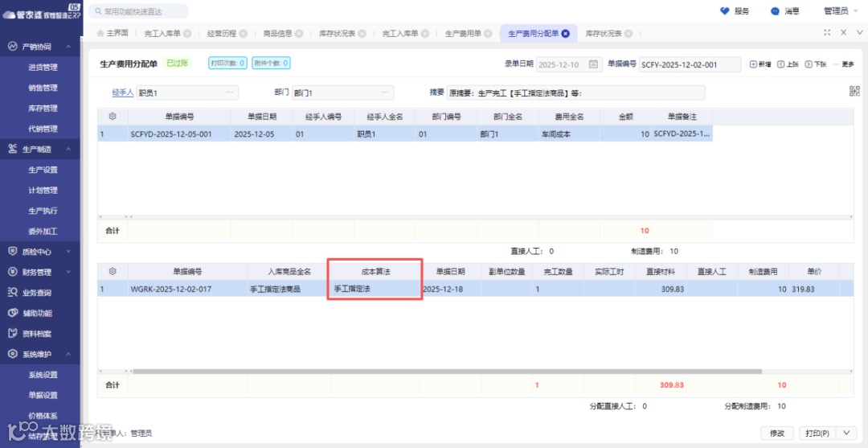Close the 生产费用单 tab
This screenshot has height=448, width=868.
click(488, 33)
